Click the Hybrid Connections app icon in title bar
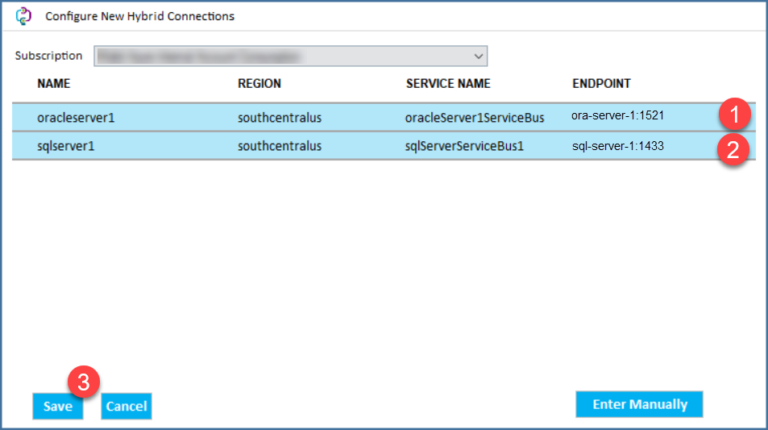Image resolution: width=768 pixels, height=430 pixels. coord(24,17)
